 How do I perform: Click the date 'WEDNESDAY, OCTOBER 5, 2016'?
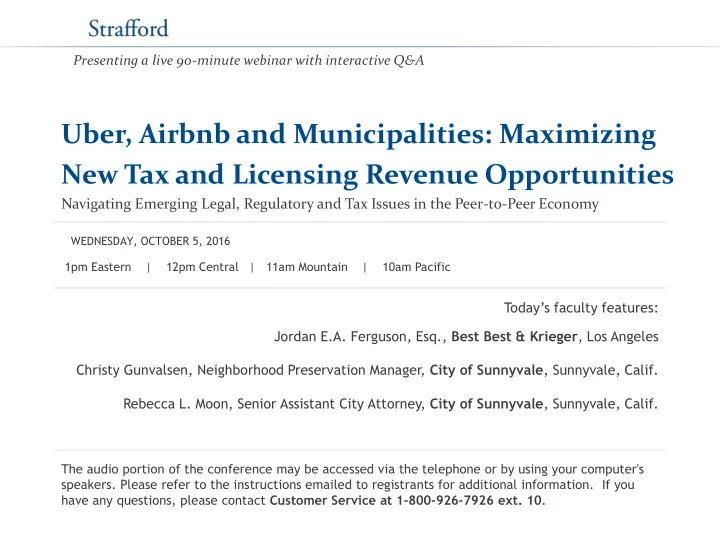pos(150,241)
